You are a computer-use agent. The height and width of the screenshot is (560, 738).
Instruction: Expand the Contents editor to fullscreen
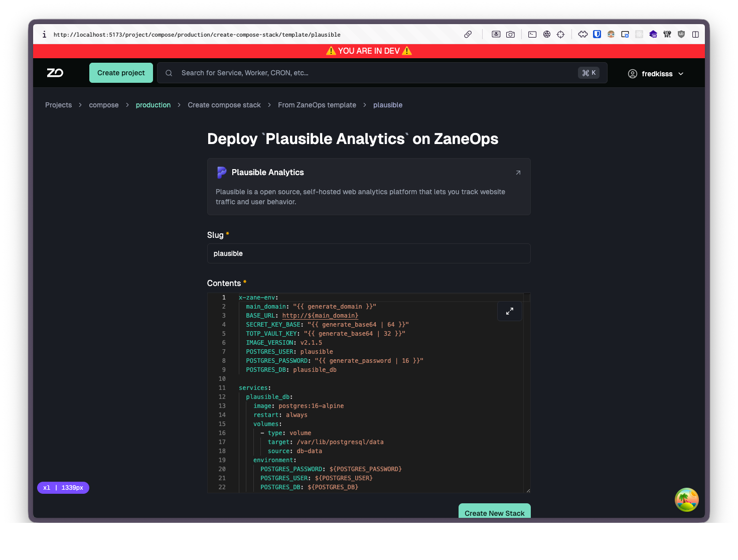click(510, 311)
